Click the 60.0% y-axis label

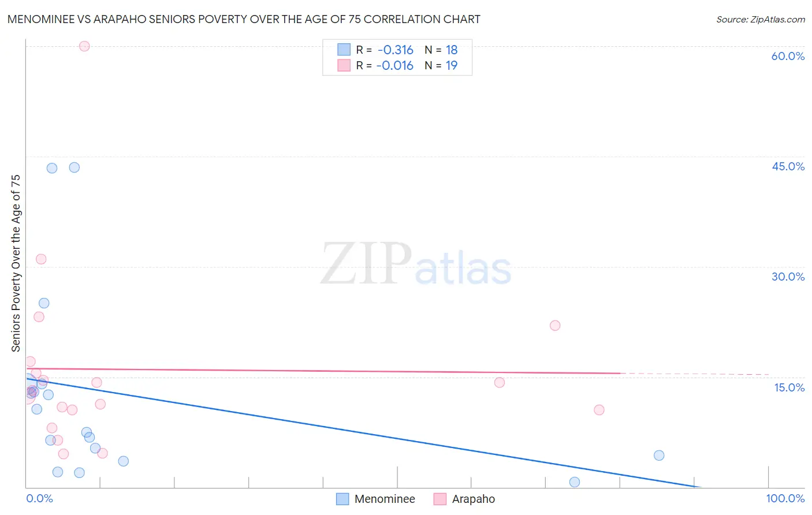(788, 56)
